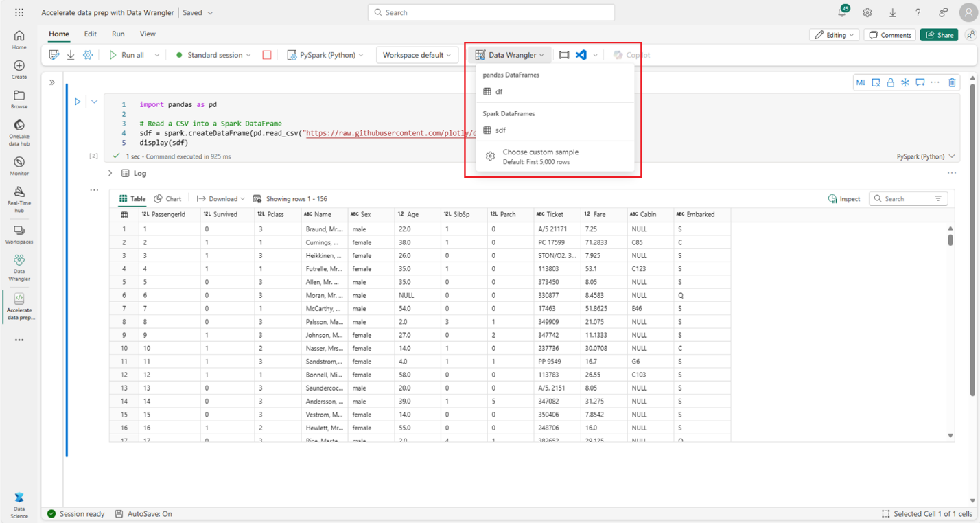Click the first save/edit icon in the toolbar
Screen dimensions: 980x523
click(x=54, y=55)
